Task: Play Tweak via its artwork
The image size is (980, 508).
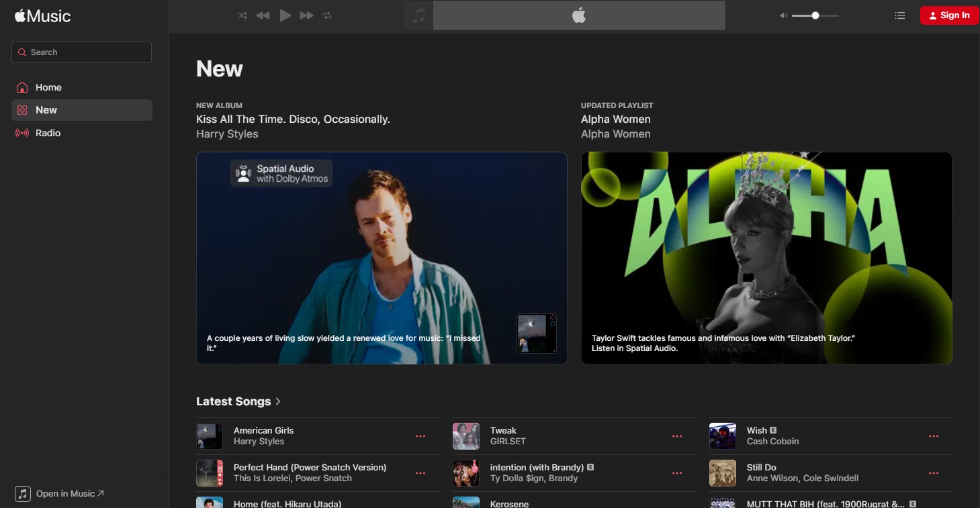Action: point(466,436)
